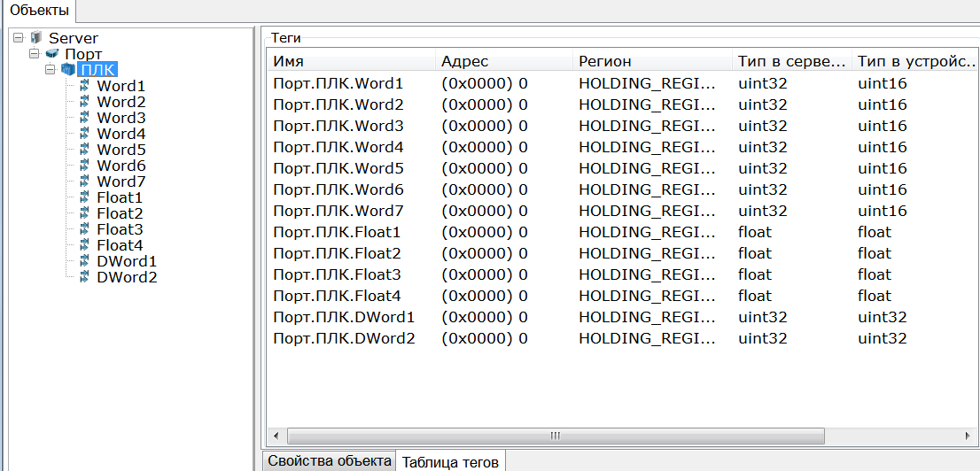Image resolution: width=980 pixels, height=471 pixels.
Task: Click the ПЛК device icon
Action: (67, 70)
